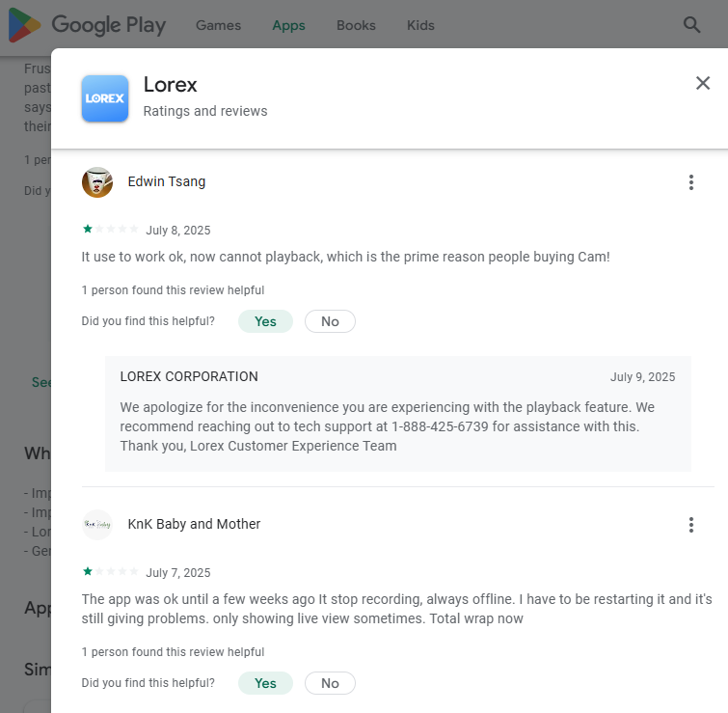This screenshot has width=728, height=713.
Task: Click No under KnK Baby and Mother's review
Action: coord(330,683)
